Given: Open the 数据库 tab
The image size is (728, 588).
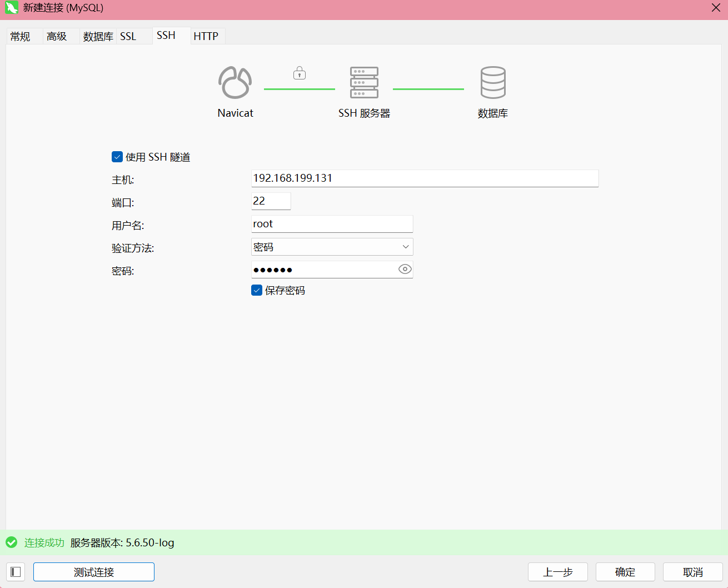Looking at the screenshot, I should (x=98, y=36).
